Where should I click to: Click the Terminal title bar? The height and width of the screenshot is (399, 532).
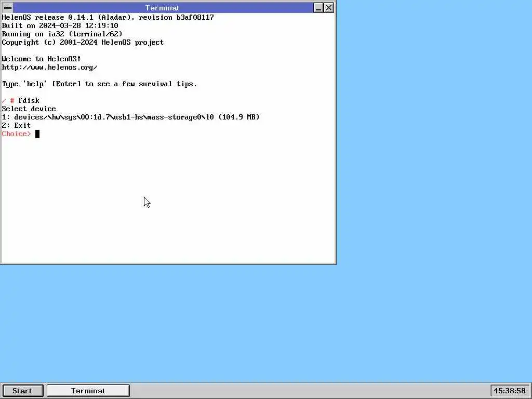(x=163, y=8)
